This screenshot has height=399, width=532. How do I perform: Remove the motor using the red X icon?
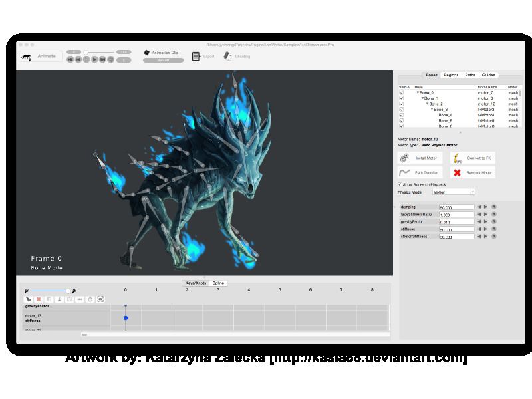(457, 172)
